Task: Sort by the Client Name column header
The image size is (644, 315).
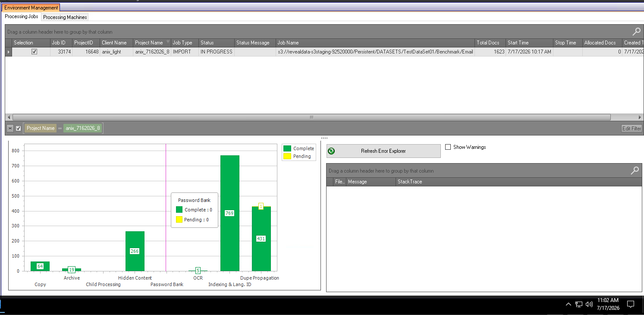Action: coord(116,43)
